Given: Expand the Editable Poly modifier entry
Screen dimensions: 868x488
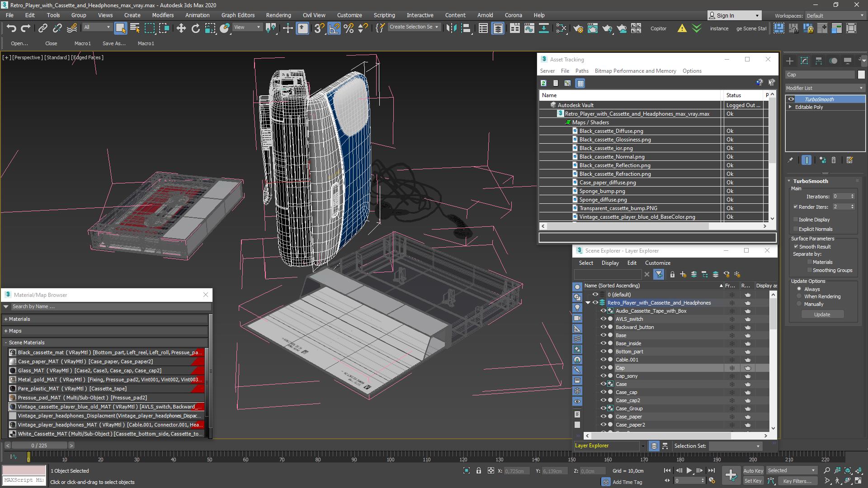Looking at the screenshot, I should 790,107.
